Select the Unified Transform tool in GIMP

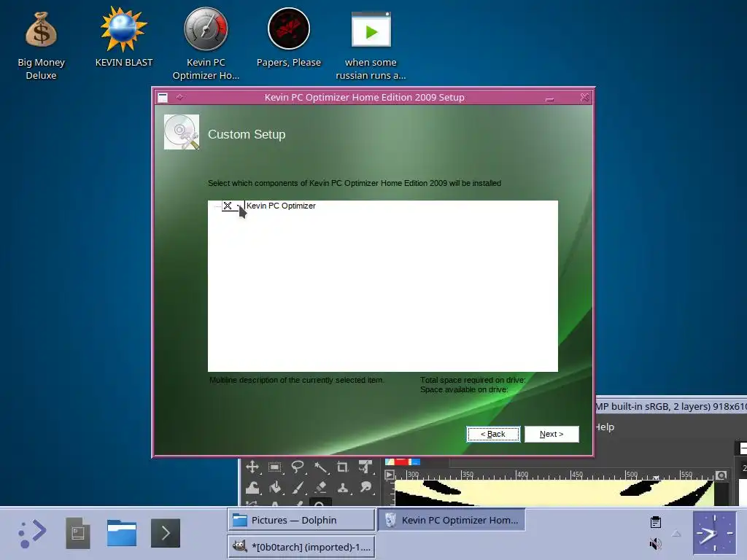[x=365, y=467]
